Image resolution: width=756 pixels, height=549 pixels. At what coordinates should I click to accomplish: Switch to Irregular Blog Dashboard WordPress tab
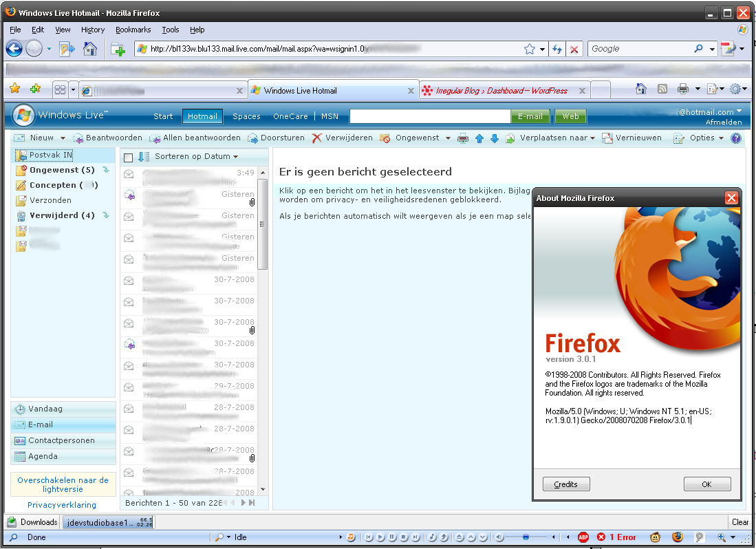[x=504, y=91]
